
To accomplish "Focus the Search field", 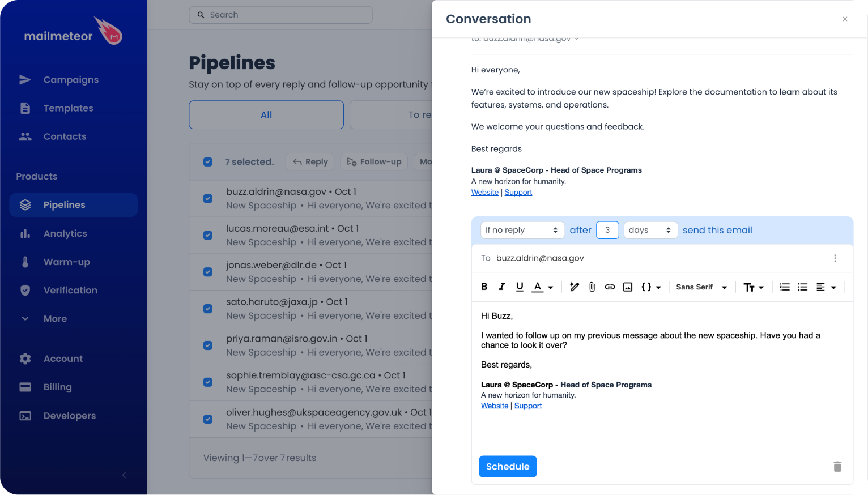I will pos(280,15).
